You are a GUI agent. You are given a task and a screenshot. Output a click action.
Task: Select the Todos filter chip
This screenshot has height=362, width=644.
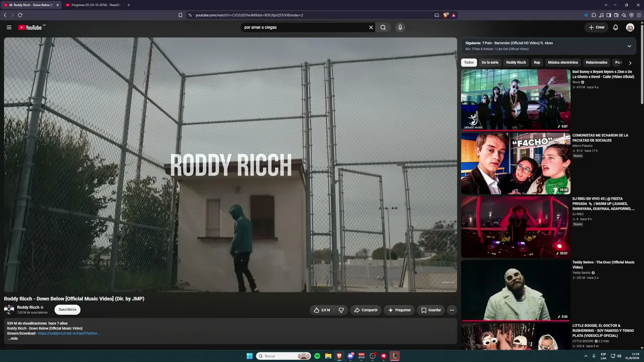click(469, 62)
